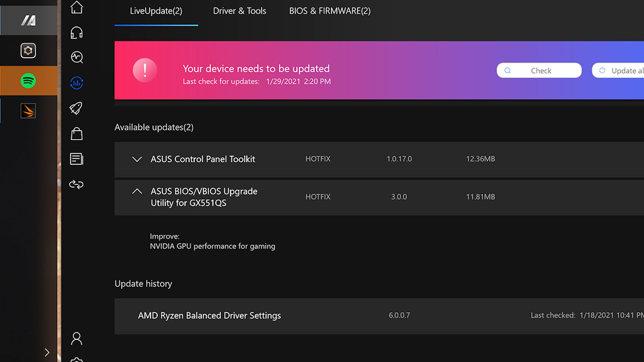
Task: Click the red exclamation alert icon
Action: pyautogui.click(x=145, y=70)
